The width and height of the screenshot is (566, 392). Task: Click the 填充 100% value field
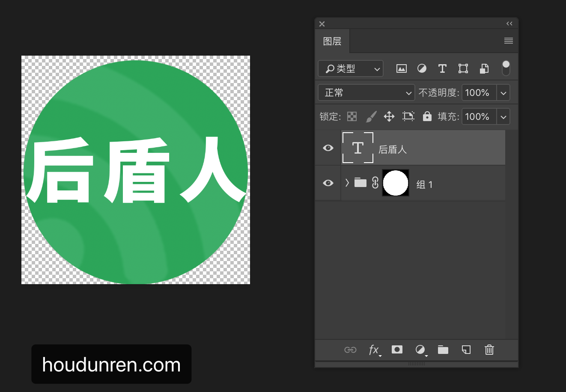point(479,116)
